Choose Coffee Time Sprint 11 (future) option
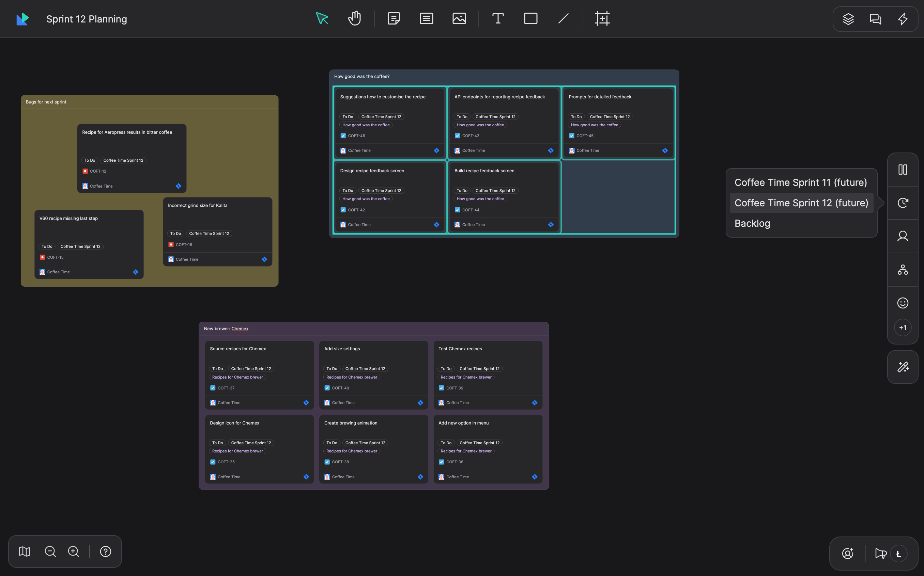The width and height of the screenshot is (924, 576). (x=801, y=182)
